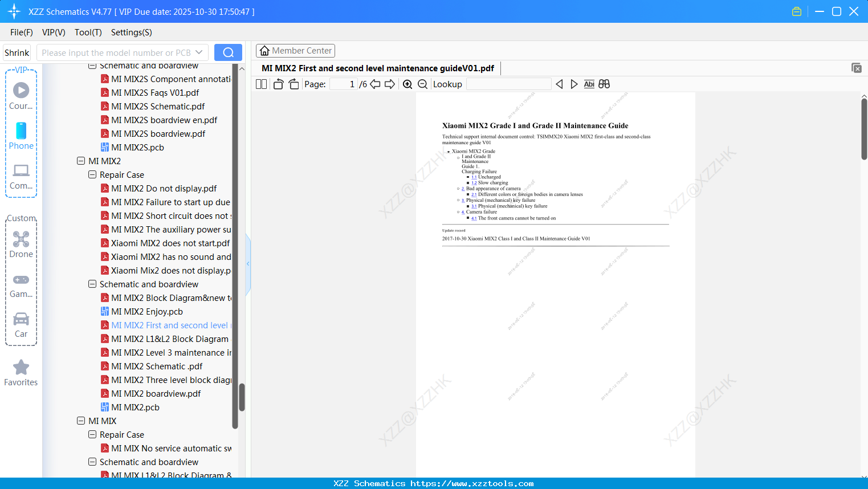Open MI MIX2S Faqs V01.pdf
Viewport: 868px width, 489px height.
tap(155, 93)
